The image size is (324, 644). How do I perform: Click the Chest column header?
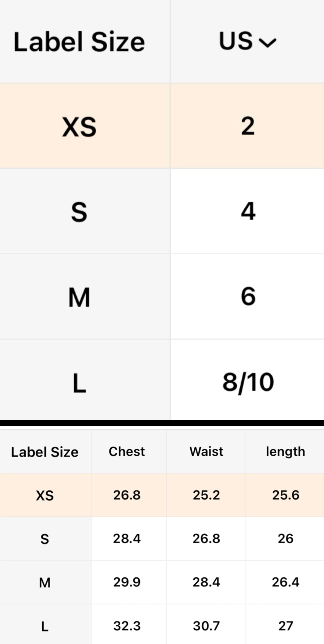tap(127, 452)
